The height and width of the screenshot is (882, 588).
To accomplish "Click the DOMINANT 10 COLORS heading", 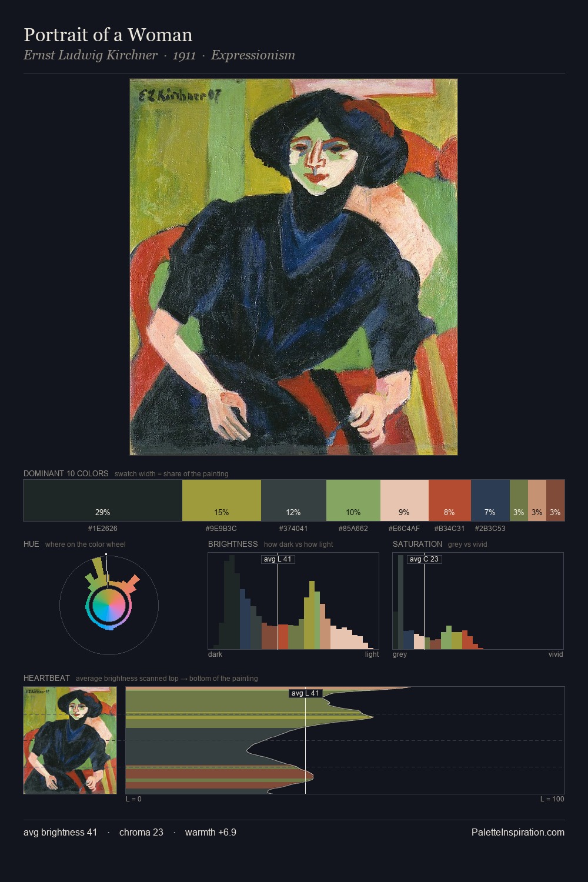I will click(x=66, y=473).
